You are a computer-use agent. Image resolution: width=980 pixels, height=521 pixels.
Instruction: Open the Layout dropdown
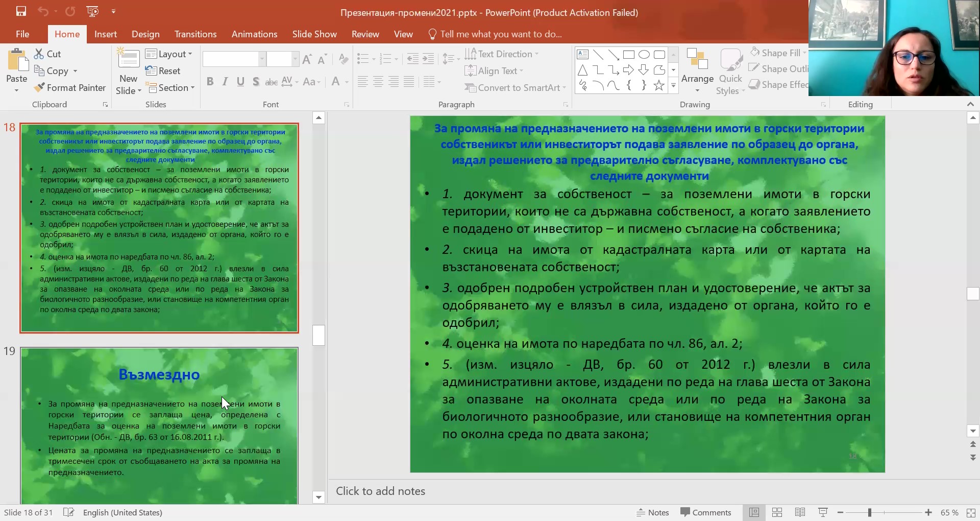(169, 54)
